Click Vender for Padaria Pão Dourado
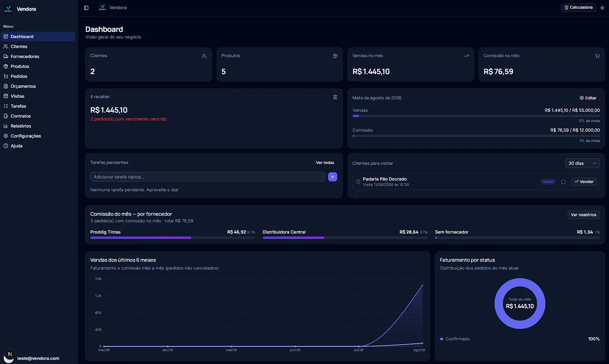 pos(584,182)
